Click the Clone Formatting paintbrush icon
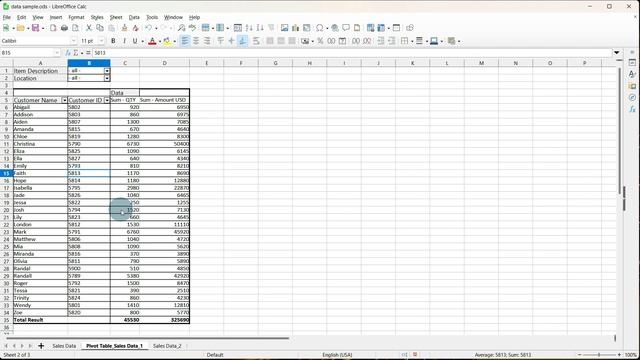The image size is (640, 360). pyautogui.click(x=124, y=28)
